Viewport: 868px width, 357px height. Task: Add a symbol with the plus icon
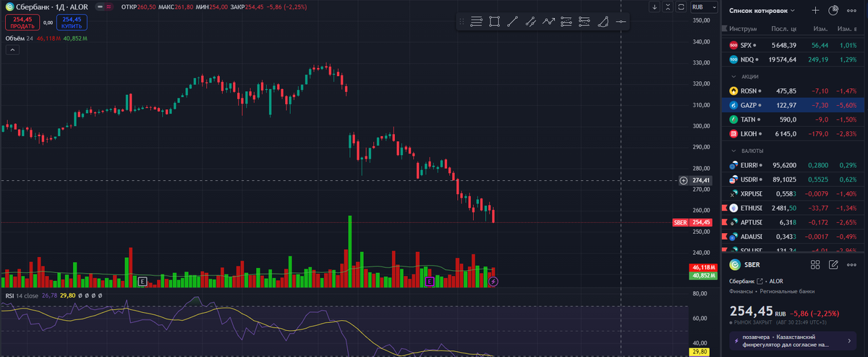tap(815, 10)
